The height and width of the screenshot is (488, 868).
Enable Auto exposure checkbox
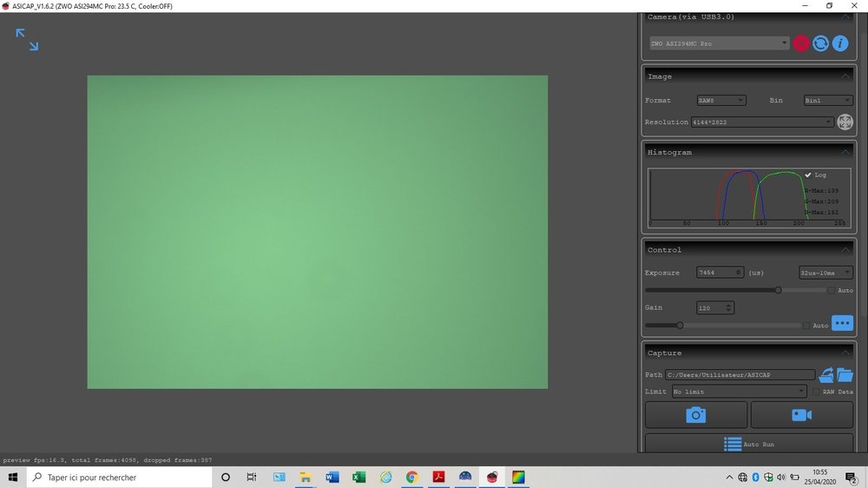coord(831,290)
